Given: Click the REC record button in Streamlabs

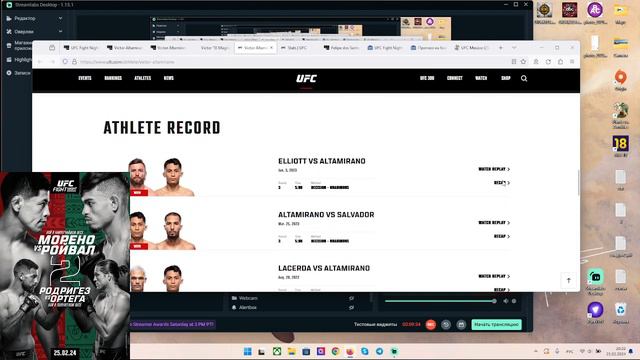Looking at the screenshot, I should pyautogui.click(x=431, y=324).
